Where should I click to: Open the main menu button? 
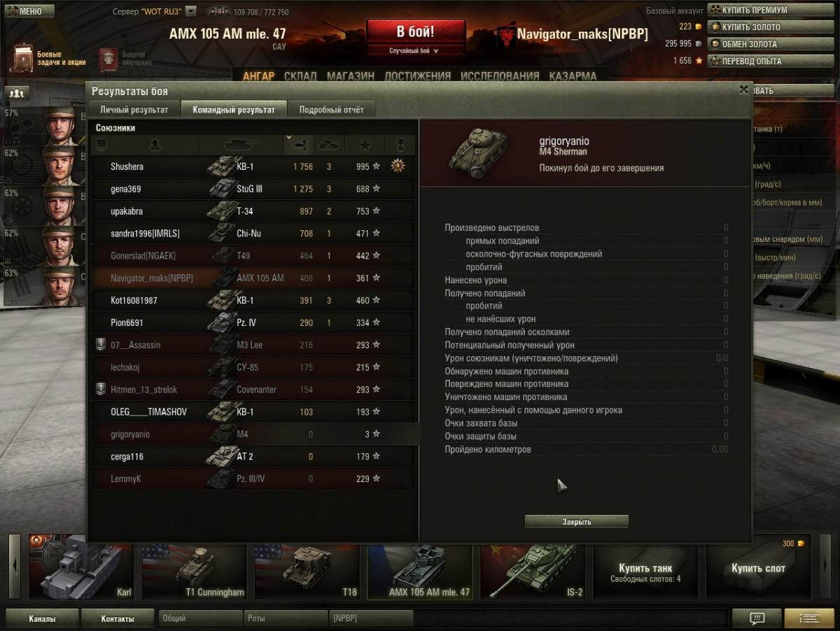[28, 11]
